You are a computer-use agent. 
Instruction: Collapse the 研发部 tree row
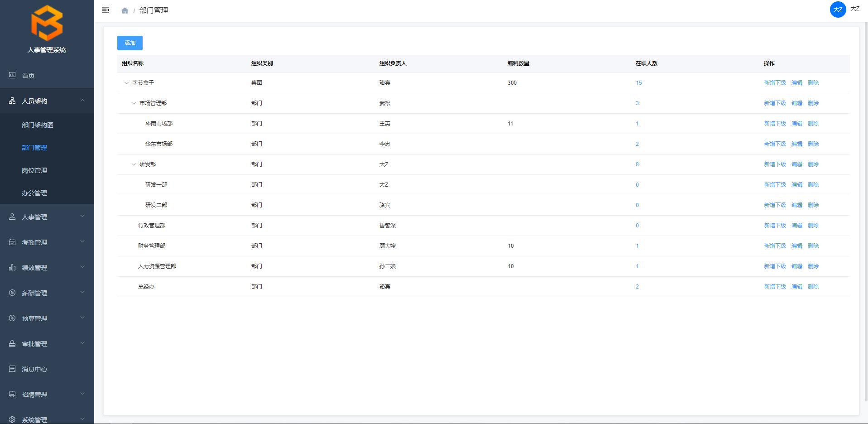point(134,164)
